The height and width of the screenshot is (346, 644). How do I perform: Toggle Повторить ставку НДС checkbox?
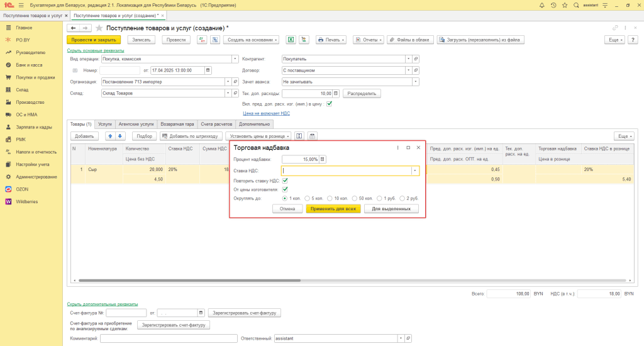[285, 181]
